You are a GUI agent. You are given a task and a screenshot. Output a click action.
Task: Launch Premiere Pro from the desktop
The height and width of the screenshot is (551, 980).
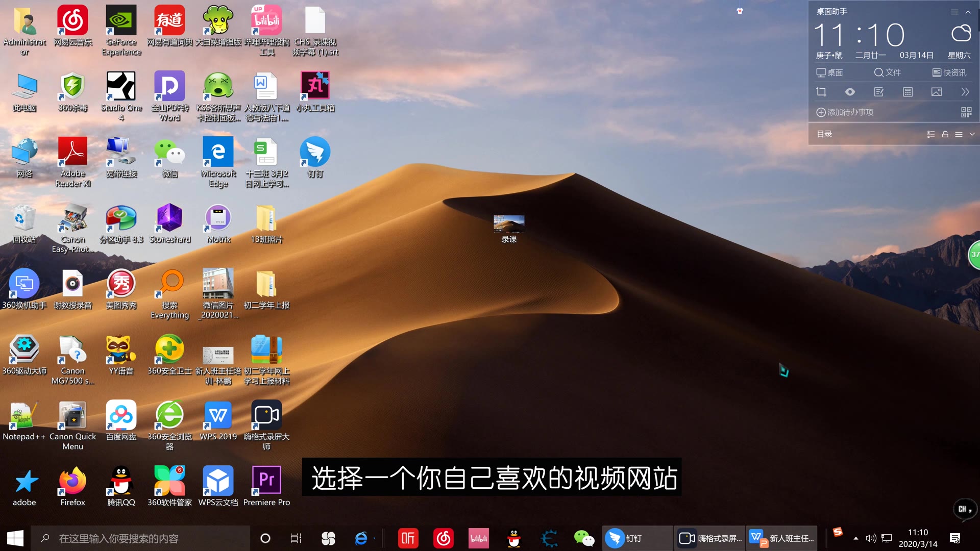pos(266,480)
